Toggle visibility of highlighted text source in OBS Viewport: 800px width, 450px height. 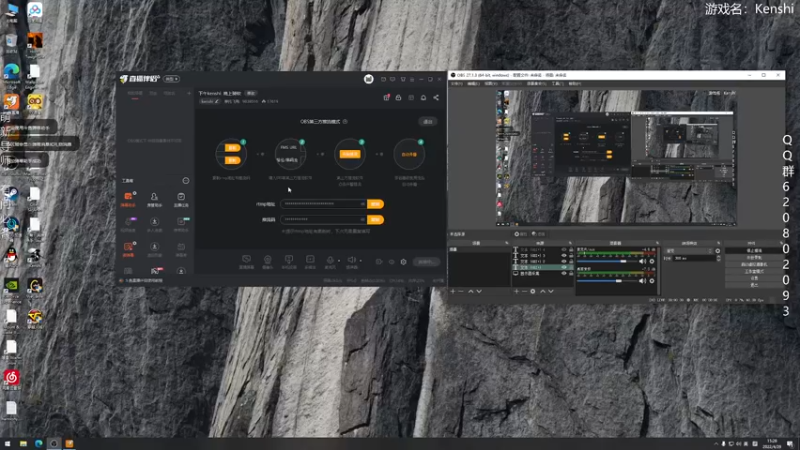(x=564, y=267)
